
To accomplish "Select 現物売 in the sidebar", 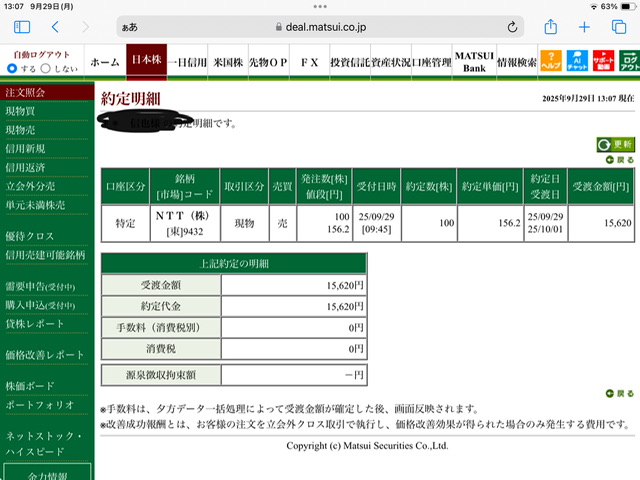I will coord(20,130).
